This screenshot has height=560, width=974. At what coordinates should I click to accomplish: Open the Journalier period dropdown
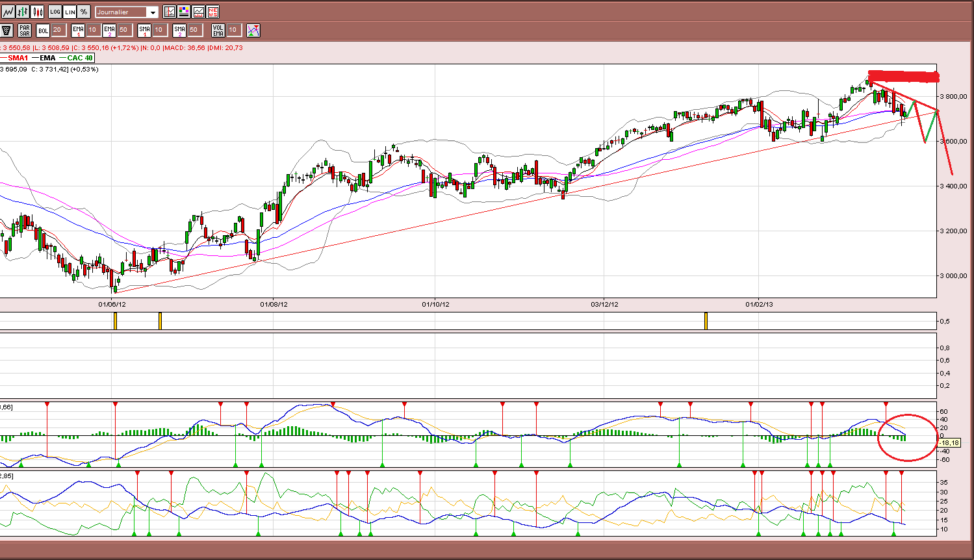[x=127, y=12]
